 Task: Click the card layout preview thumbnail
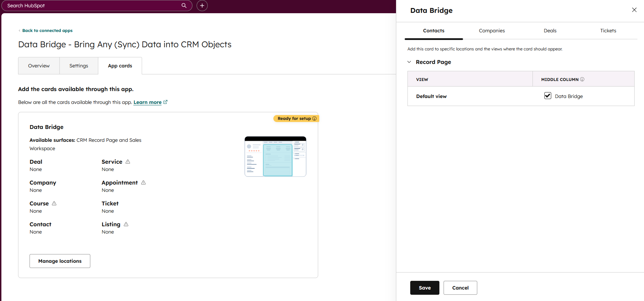275,156
